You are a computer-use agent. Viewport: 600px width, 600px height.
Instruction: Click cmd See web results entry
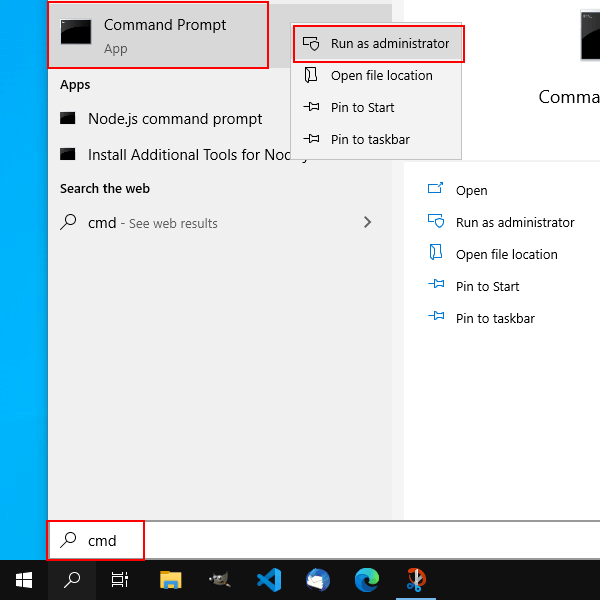(220, 223)
